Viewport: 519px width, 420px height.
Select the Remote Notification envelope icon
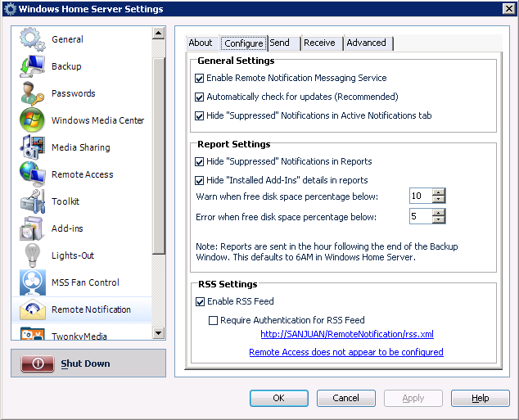coord(33,309)
